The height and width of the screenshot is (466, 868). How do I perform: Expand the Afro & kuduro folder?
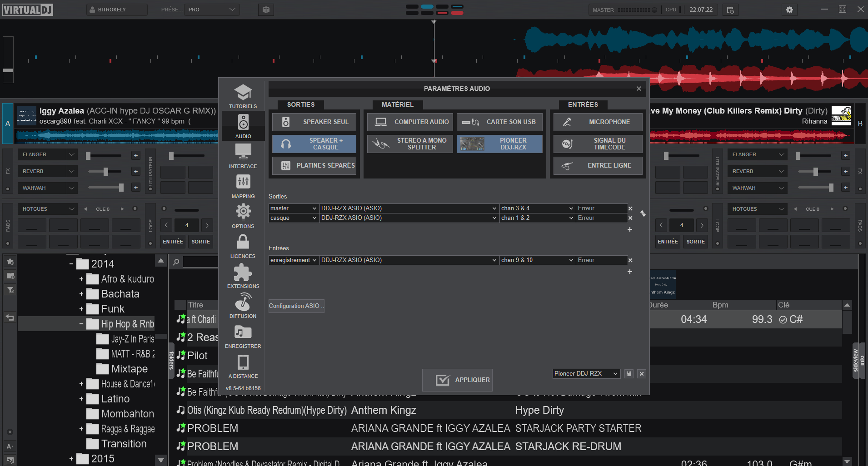click(81, 279)
